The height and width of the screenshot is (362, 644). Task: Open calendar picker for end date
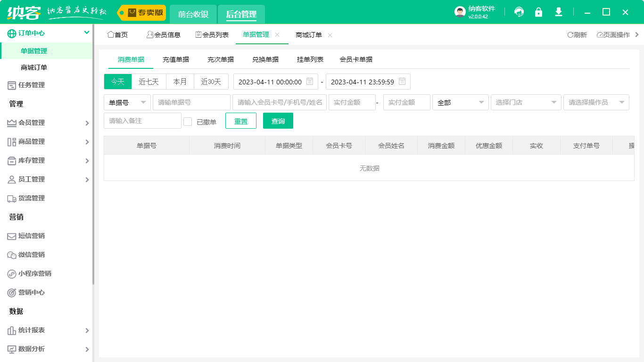click(402, 82)
